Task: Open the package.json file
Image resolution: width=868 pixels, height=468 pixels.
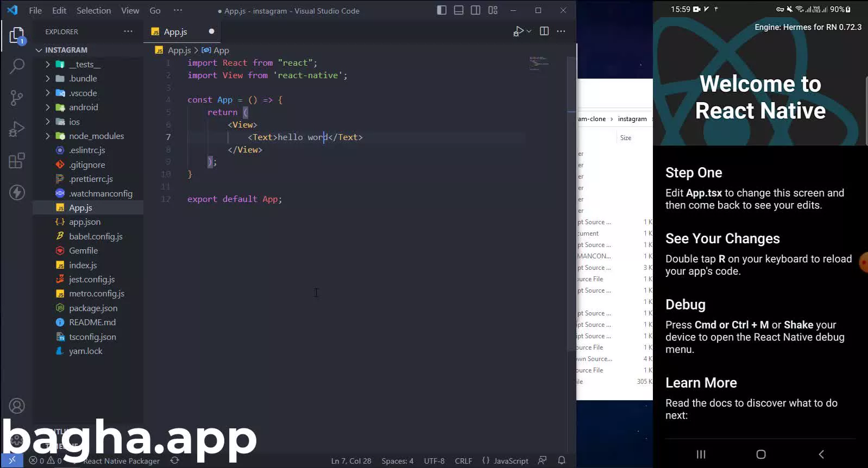Action: 88,308
